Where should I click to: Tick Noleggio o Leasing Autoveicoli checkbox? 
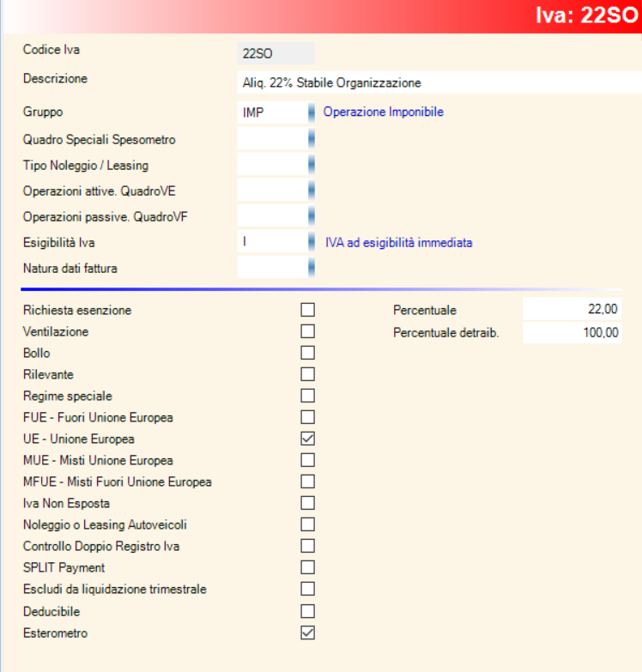click(x=308, y=524)
